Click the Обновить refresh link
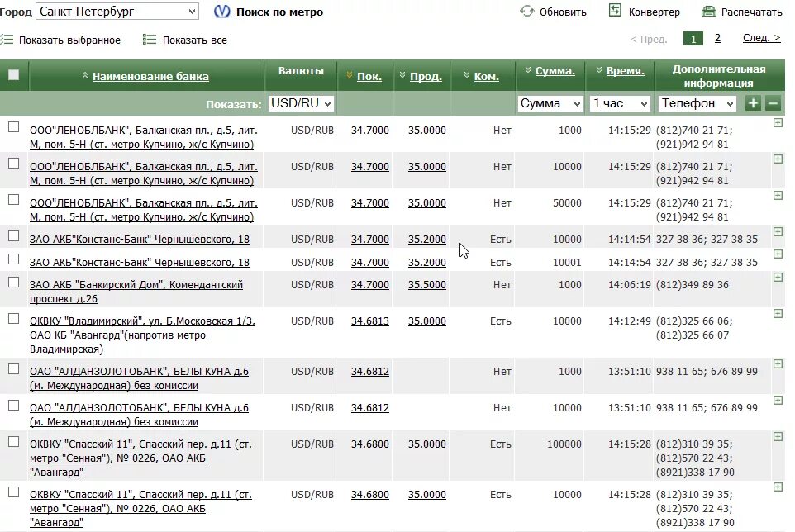The height and width of the screenshot is (532, 795). tap(563, 12)
